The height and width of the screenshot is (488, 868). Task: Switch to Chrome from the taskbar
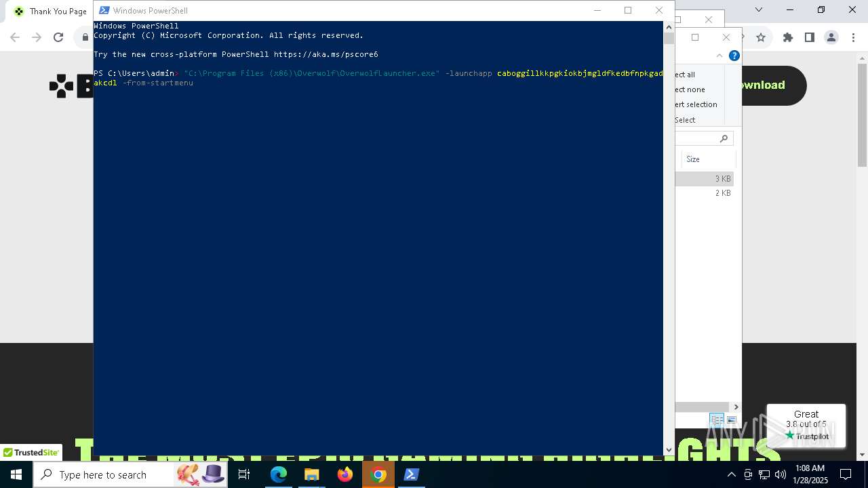378,474
